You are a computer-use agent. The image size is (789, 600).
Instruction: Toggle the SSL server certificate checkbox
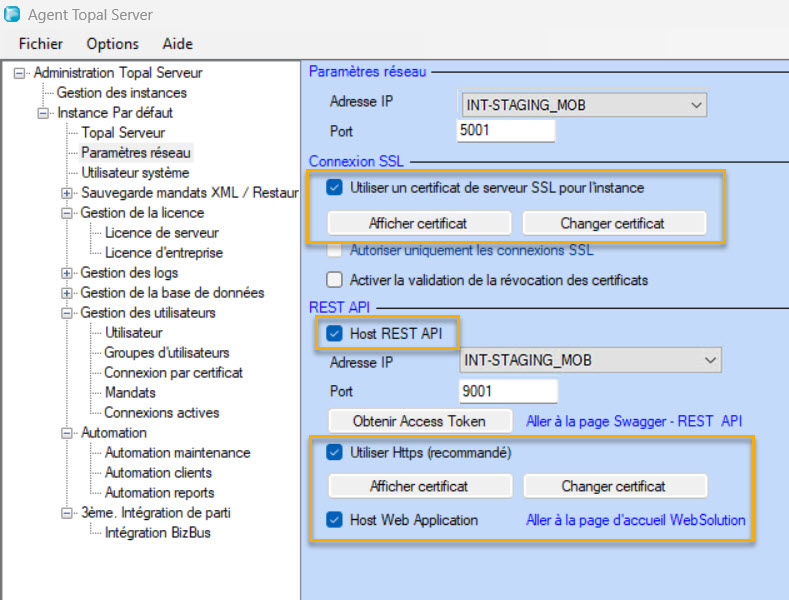(x=335, y=187)
